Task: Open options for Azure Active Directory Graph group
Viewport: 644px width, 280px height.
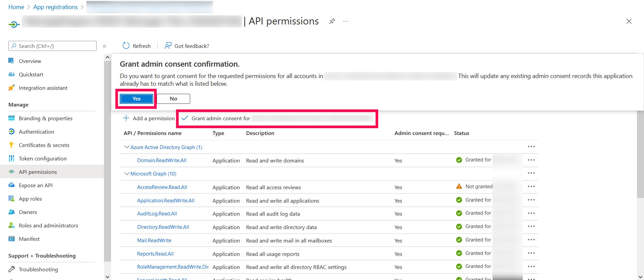Action: [531, 147]
